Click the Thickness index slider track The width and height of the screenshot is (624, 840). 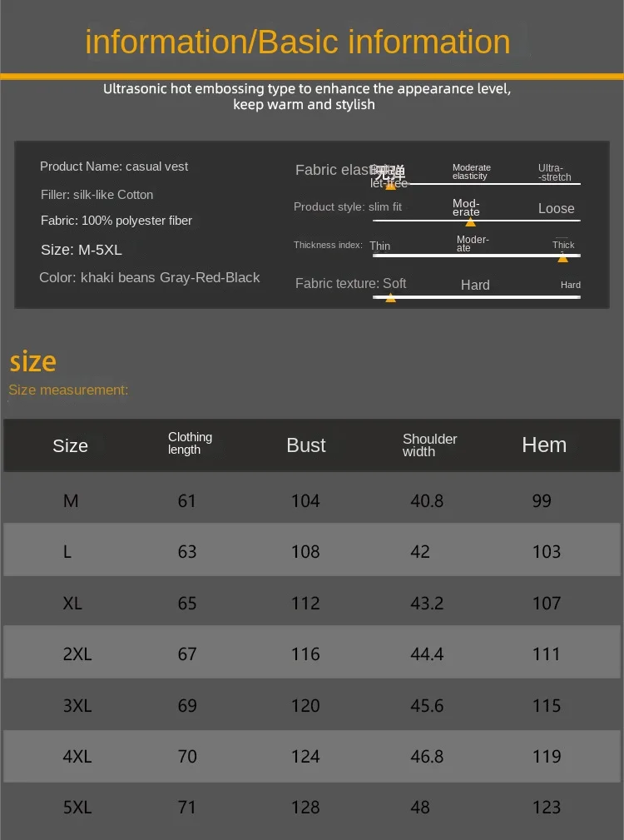[476, 256]
